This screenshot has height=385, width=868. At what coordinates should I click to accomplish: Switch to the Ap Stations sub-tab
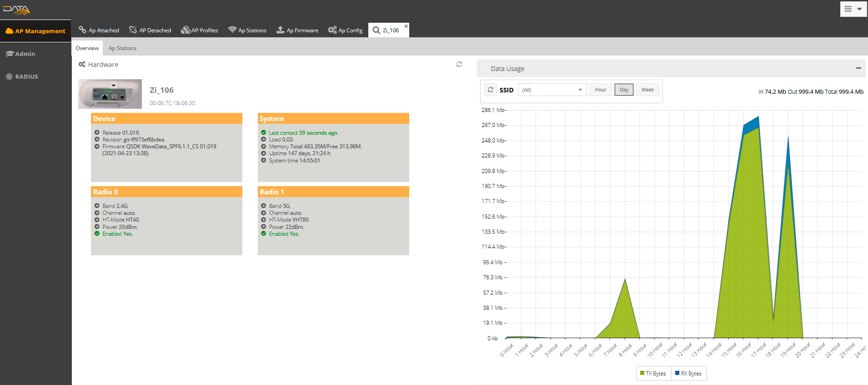coord(122,48)
